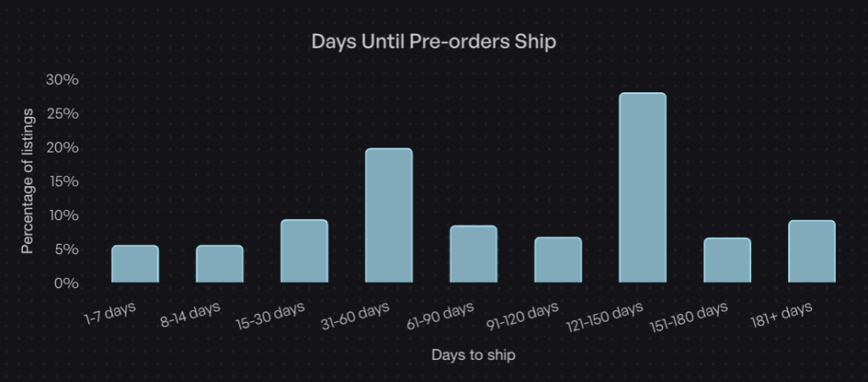Select the 0% y-axis tick label
Screen dimensions: 868x382
(66, 283)
